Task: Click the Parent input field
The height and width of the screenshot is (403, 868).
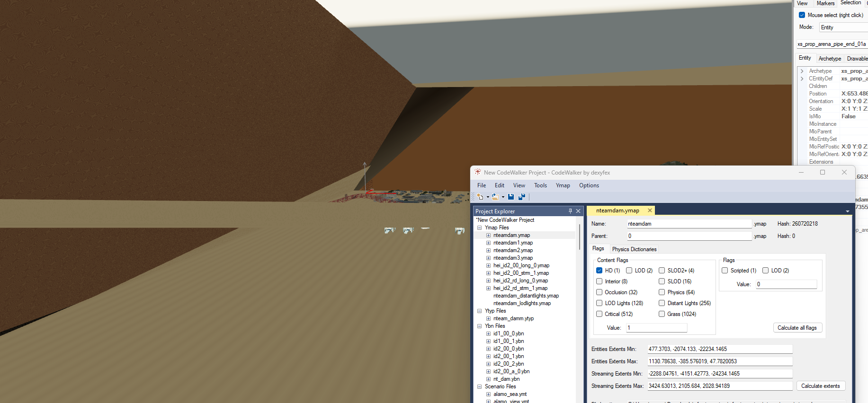Action: pyautogui.click(x=689, y=236)
